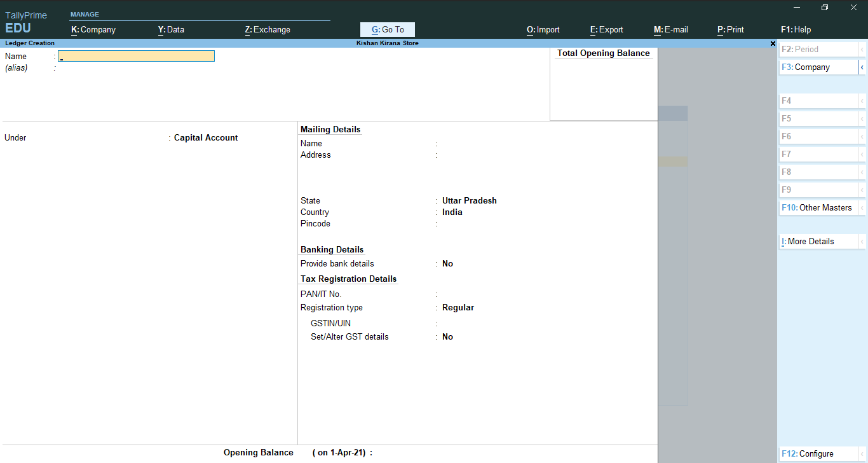Viewport: 868px width, 463px height.
Task: Click I: More Details button
Action: tap(818, 242)
